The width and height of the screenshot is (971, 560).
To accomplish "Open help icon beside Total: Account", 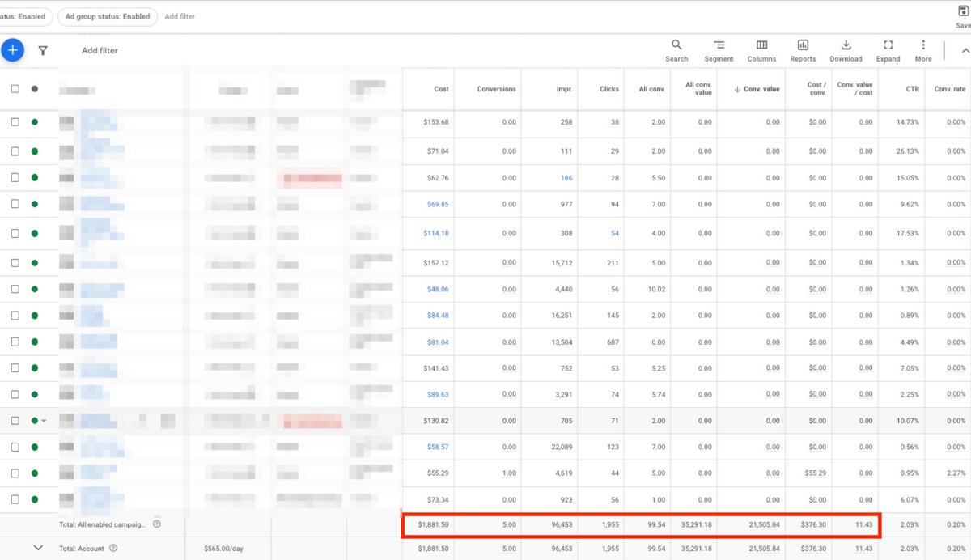I will (x=113, y=548).
